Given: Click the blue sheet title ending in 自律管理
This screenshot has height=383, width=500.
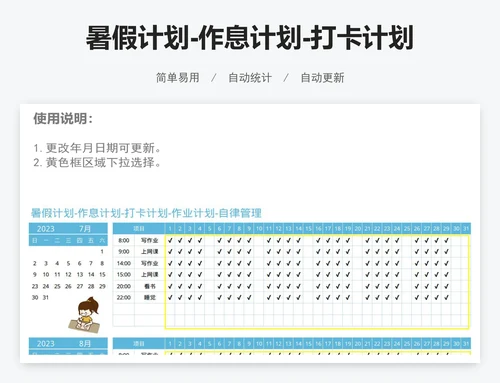Looking at the screenshot, I should [x=146, y=213].
